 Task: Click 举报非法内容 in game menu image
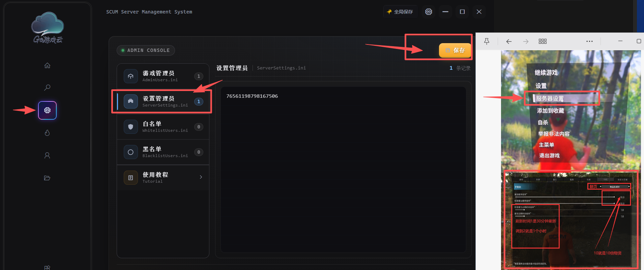tap(554, 133)
